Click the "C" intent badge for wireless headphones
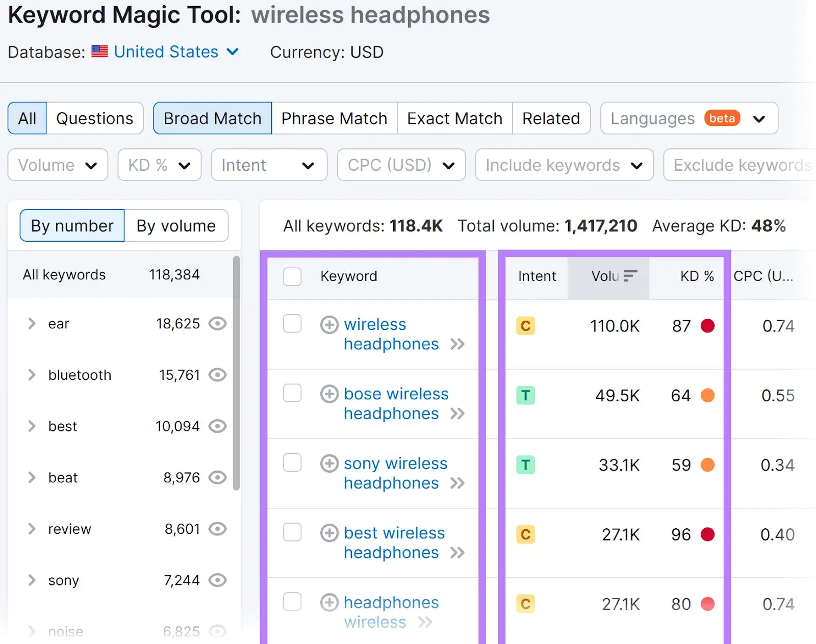The height and width of the screenshot is (644, 816). tap(525, 326)
